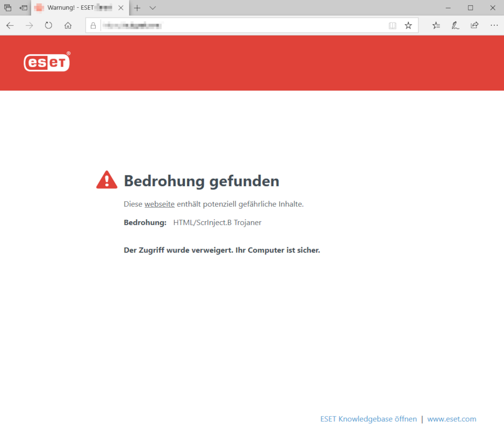The height and width of the screenshot is (441, 504).
Task: Open the Hub favorites list icon
Action: (x=436, y=25)
